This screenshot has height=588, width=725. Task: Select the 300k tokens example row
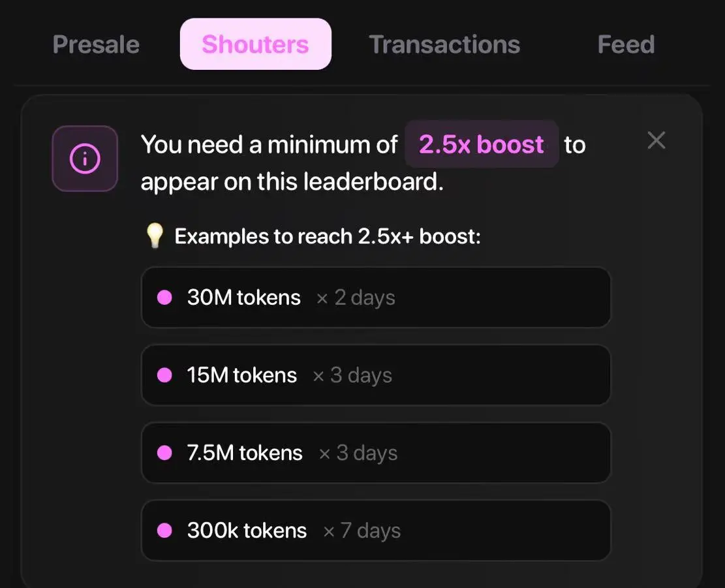[x=376, y=530]
